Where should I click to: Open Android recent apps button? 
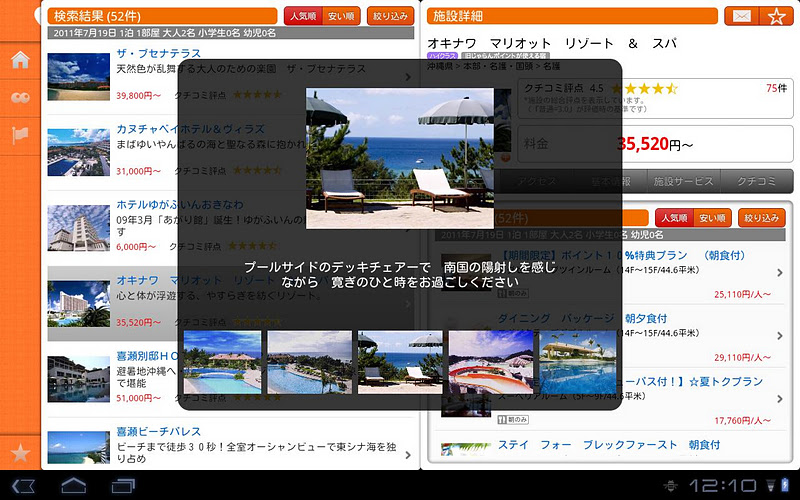tap(123, 486)
